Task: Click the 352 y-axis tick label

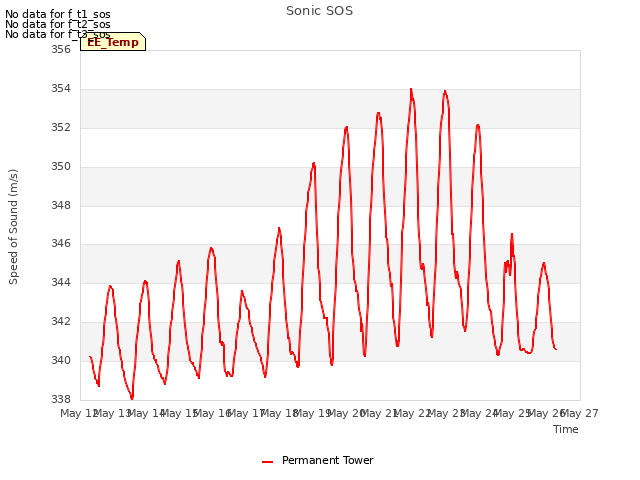Action: coord(61,127)
